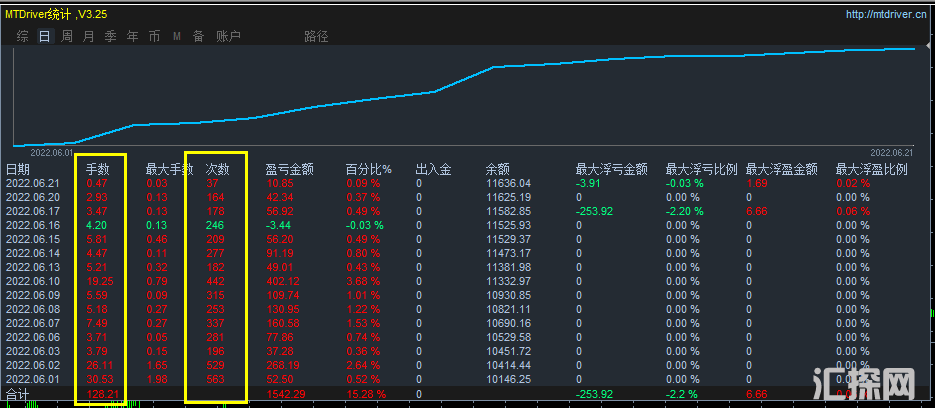The image size is (935, 408).
Task: Switch to the 月 monthly tab
Action: 89,37
